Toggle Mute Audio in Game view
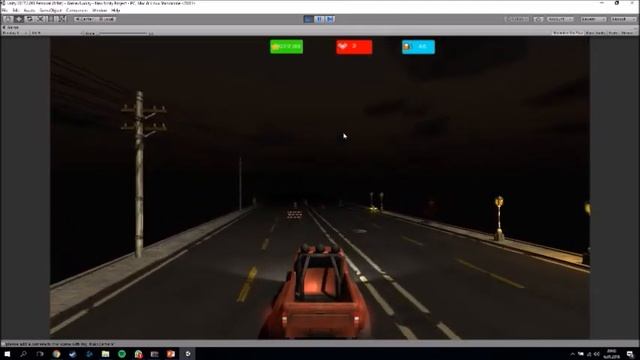This screenshot has height=360, width=640. click(x=596, y=33)
